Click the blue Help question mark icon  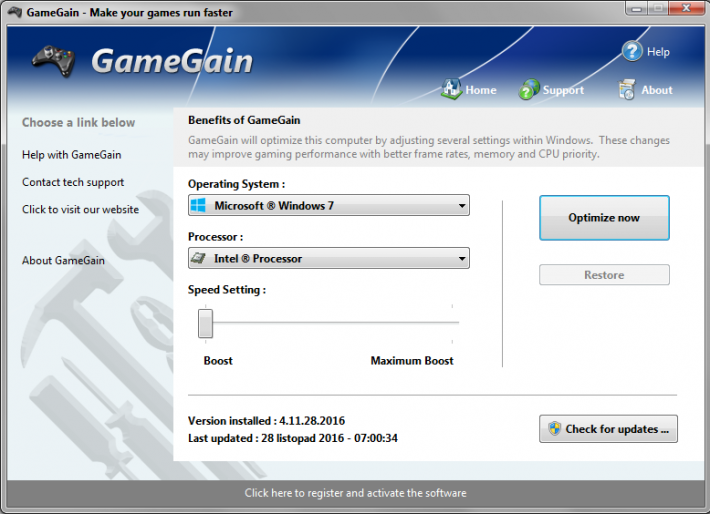pyautogui.click(x=632, y=51)
